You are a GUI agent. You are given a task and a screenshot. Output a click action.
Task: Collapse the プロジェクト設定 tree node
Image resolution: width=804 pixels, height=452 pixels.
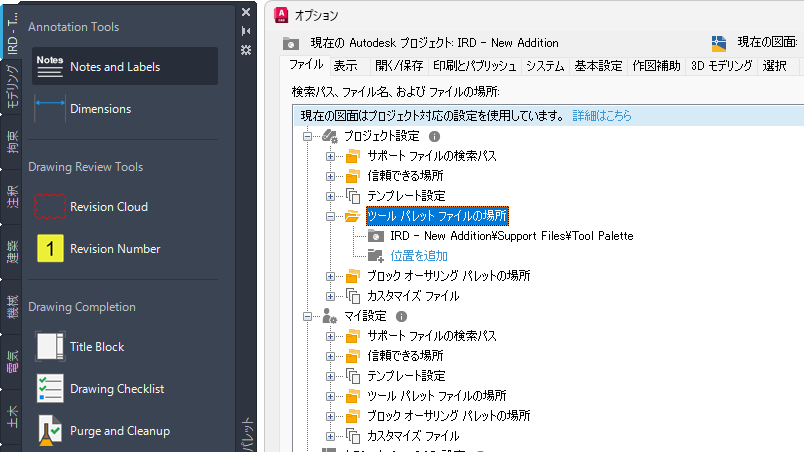pyautogui.click(x=307, y=136)
